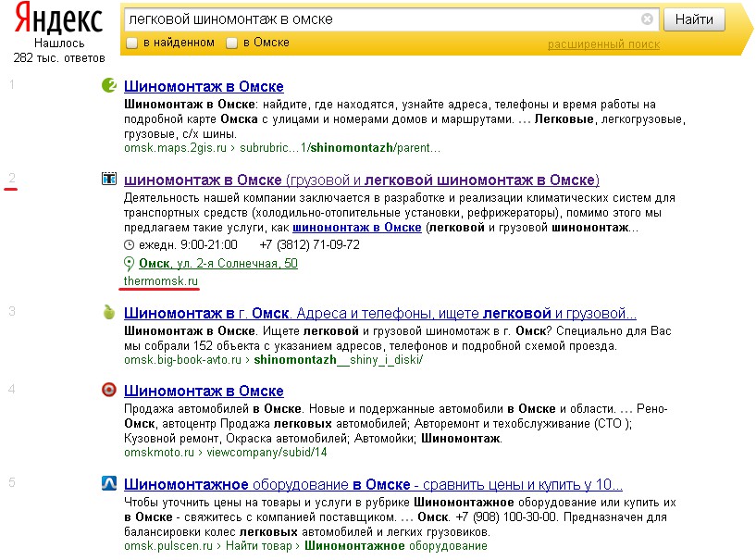Open fourth result 'Шиномонтаж в Омске' from omskmoto
Viewport: 756px width, 560px height.
point(204,391)
